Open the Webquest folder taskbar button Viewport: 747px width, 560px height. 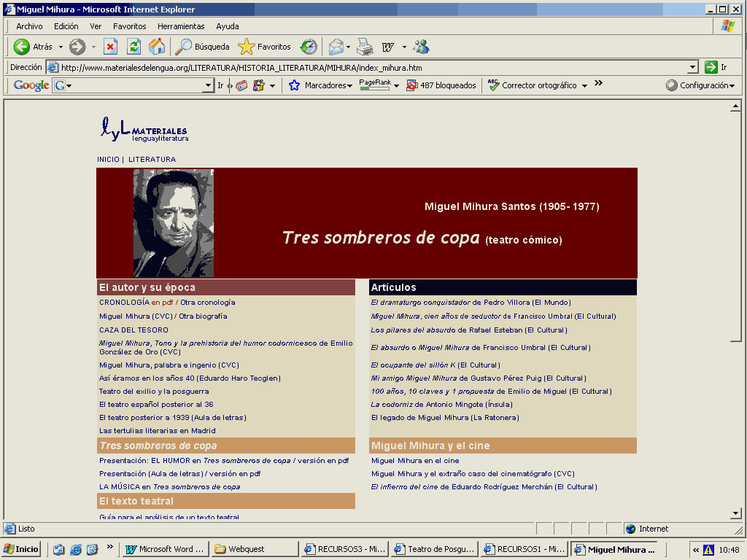point(254,549)
